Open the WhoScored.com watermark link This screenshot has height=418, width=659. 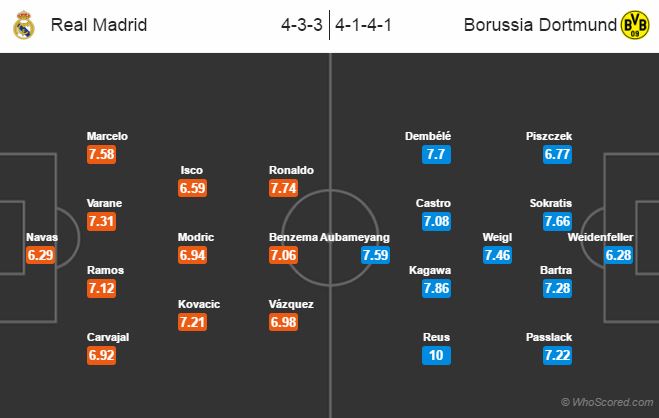click(x=607, y=402)
